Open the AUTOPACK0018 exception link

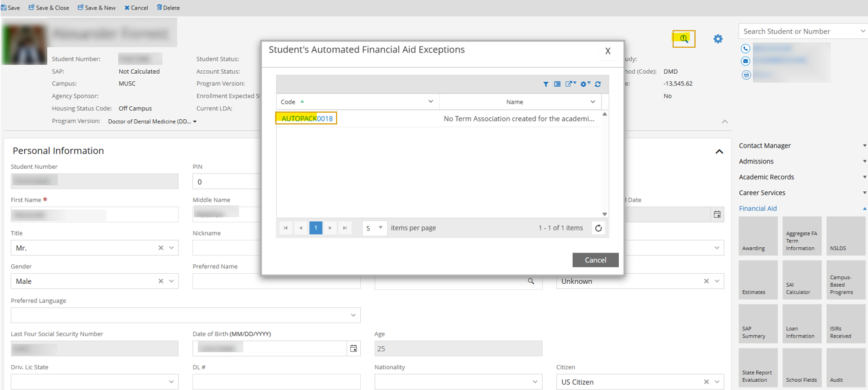307,119
